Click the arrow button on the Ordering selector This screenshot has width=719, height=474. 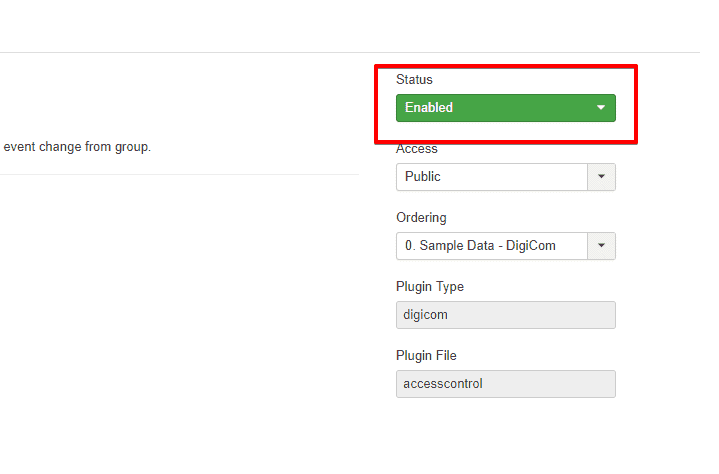coord(601,246)
